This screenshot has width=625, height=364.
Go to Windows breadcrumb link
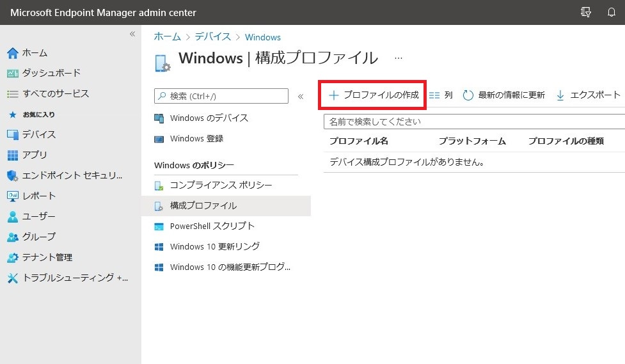(263, 37)
